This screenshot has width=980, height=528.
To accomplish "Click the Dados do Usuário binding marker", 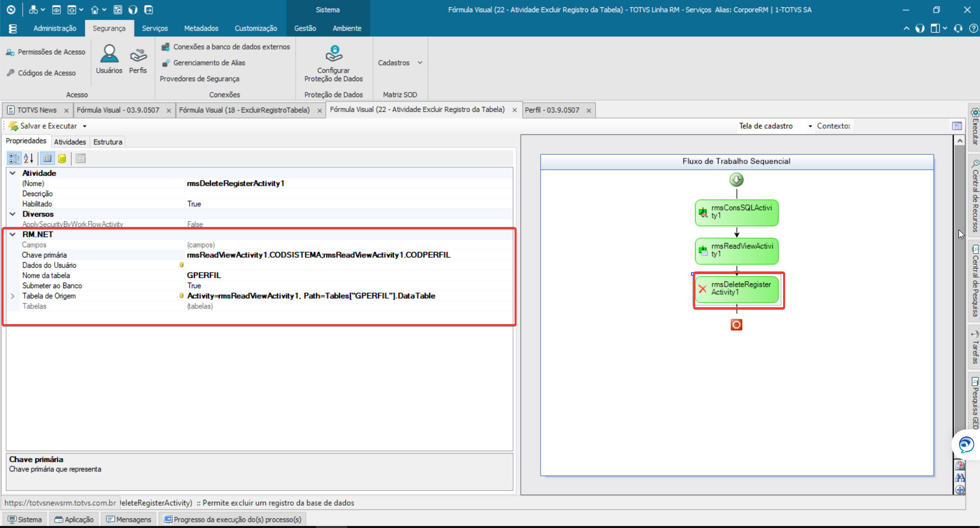I will coord(181,265).
